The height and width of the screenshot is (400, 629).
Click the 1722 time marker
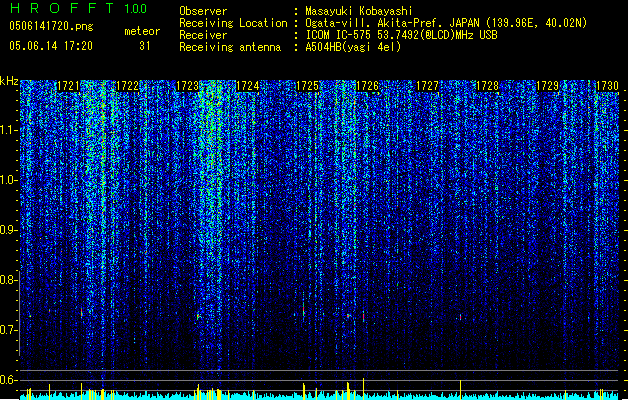[128, 86]
